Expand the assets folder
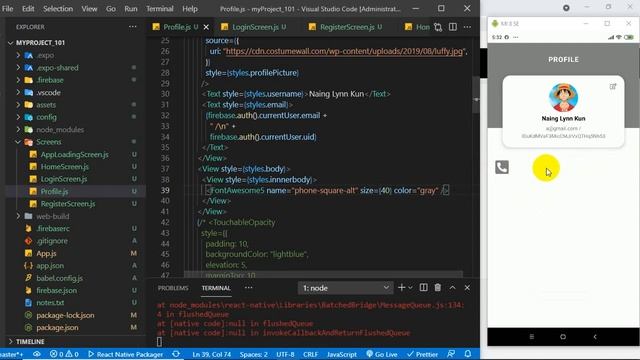Image resolution: width=640 pixels, height=360 pixels. pos(18,104)
